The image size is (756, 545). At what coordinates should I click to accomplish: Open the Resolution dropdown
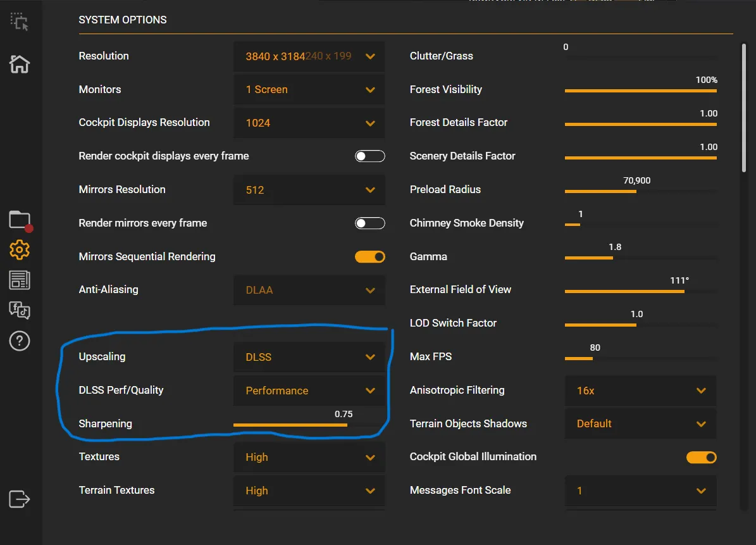pyautogui.click(x=309, y=56)
